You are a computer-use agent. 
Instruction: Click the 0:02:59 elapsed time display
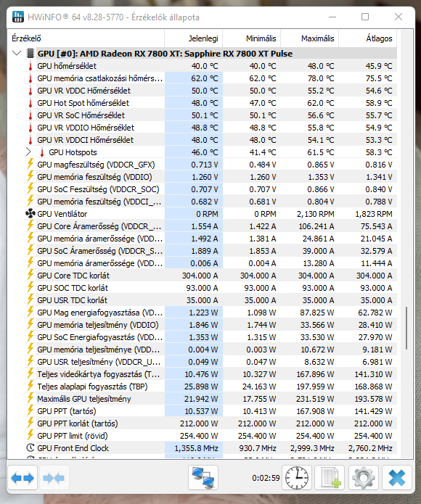tap(266, 478)
